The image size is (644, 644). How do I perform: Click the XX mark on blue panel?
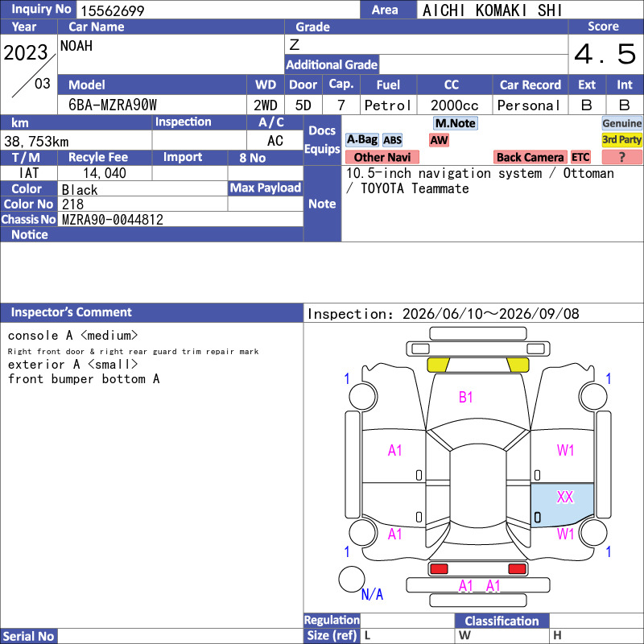coord(565,497)
